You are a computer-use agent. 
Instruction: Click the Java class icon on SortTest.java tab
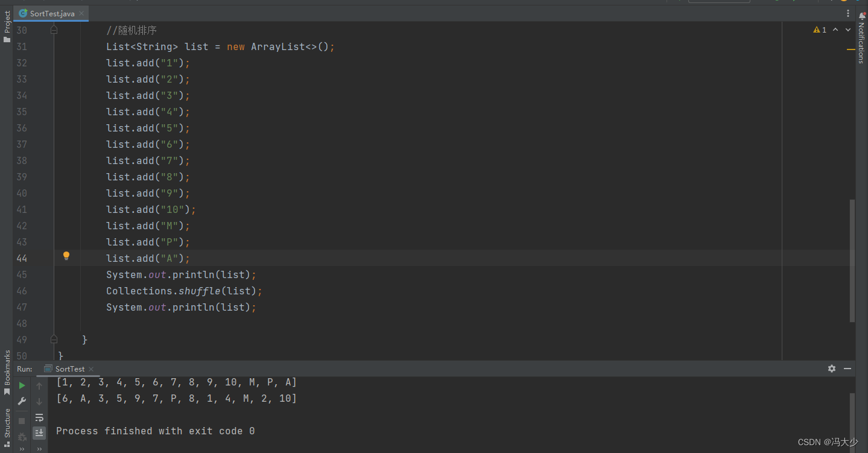[x=23, y=13]
